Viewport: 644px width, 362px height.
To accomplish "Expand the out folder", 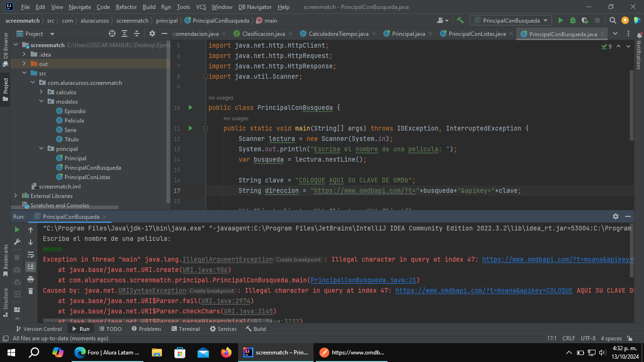I will [24, 64].
